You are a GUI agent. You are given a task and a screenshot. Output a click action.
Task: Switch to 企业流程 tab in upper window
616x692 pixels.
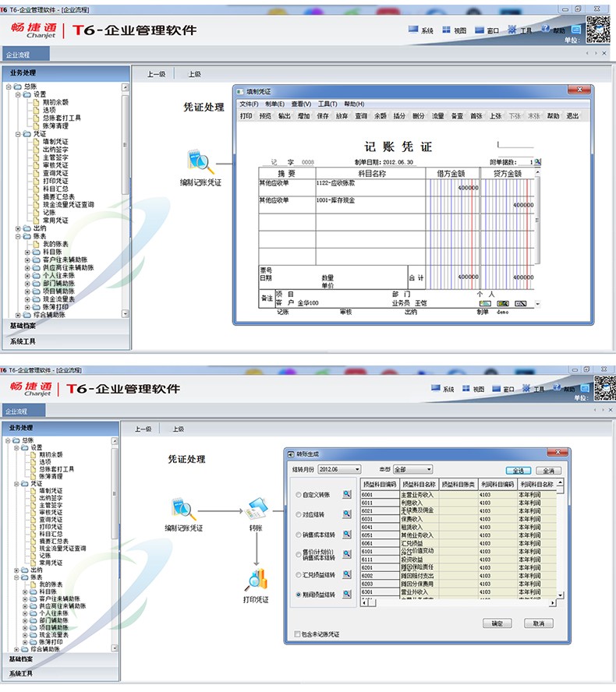point(26,55)
